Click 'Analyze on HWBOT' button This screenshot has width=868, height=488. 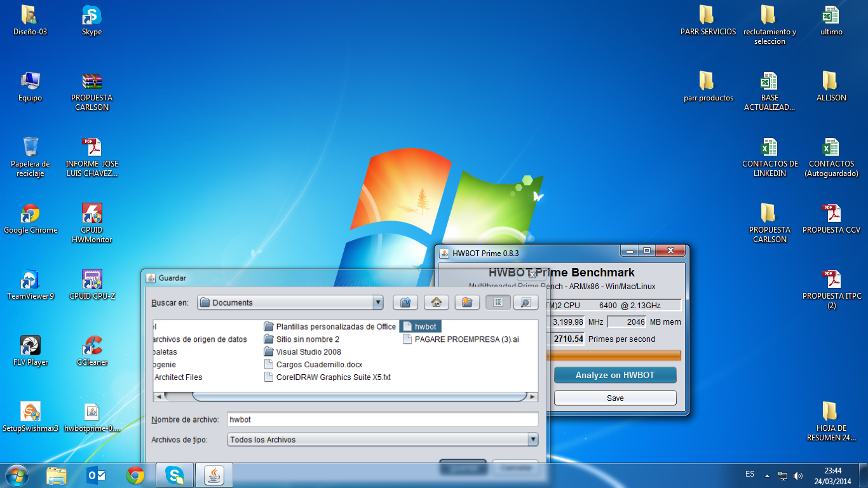(x=615, y=375)
